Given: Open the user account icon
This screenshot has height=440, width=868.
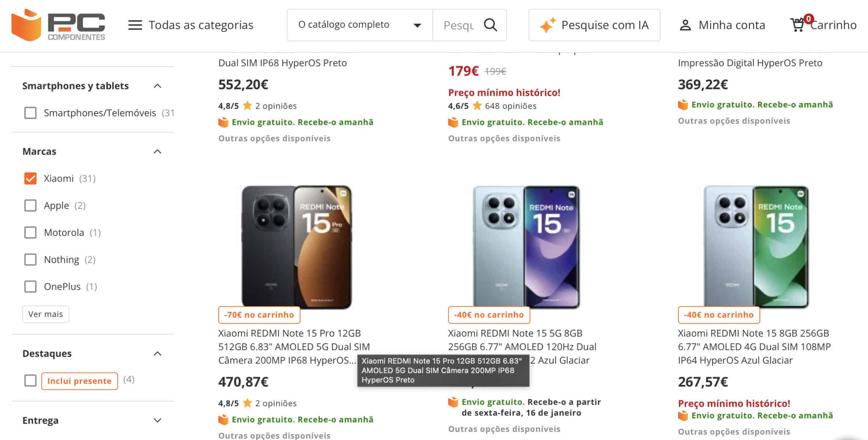Looking at the screenshot, I should (x=685, y=25).
